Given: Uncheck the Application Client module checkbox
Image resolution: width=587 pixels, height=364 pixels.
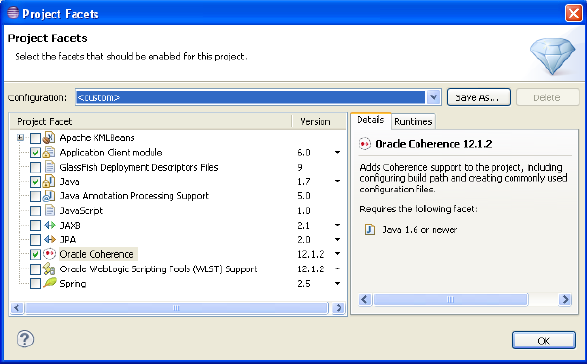Looking at the screenshot, I should [x=35, y=153].
